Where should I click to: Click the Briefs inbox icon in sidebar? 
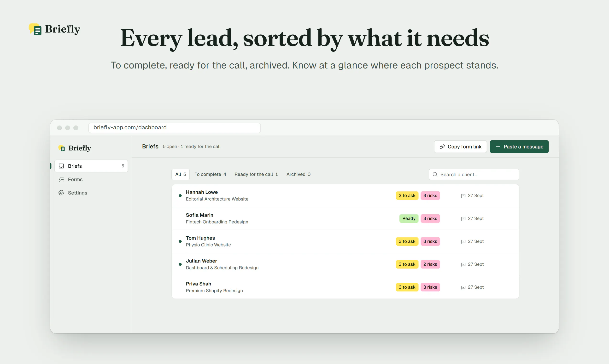coord(61,166)
